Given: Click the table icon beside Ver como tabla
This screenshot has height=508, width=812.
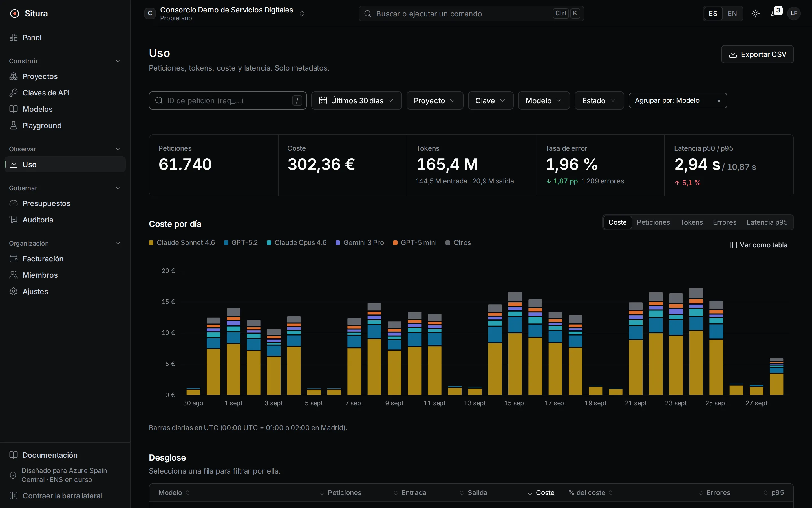Looking at the screenshot, I should click(x=734, y=245).
